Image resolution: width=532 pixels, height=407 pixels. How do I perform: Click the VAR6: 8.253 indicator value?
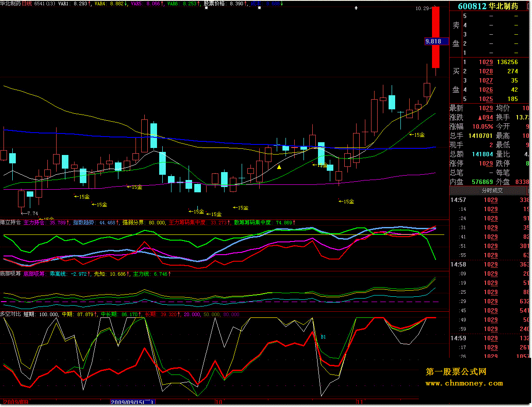182,3
